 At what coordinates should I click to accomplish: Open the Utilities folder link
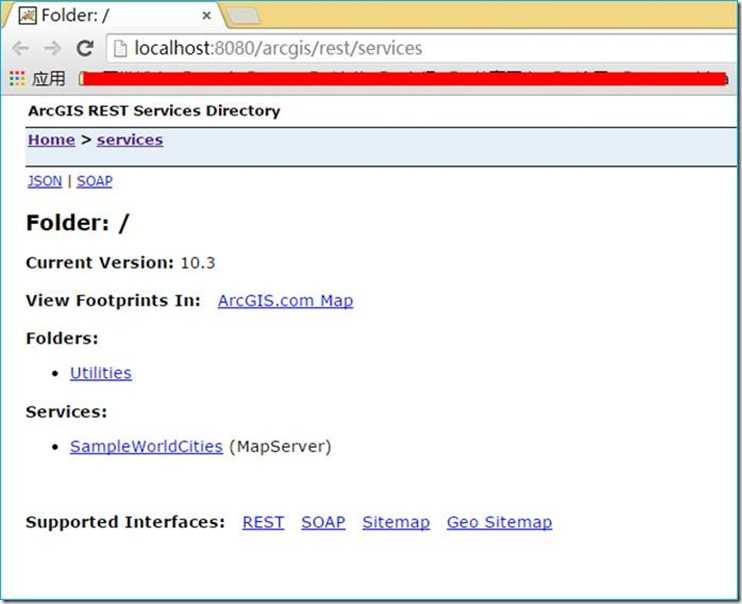point(101,373)
